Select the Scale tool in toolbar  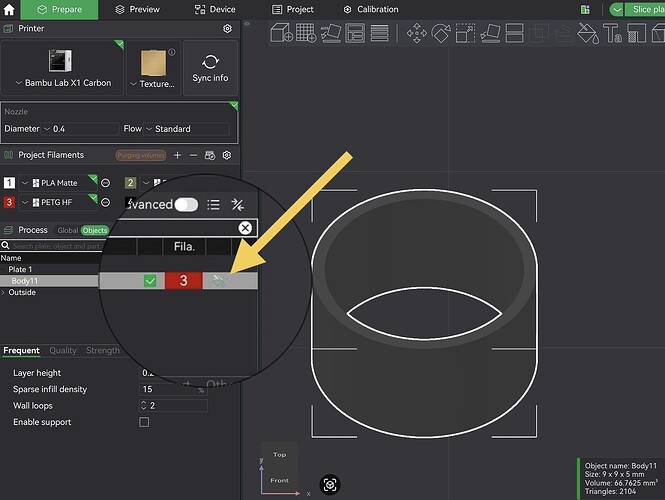click(x=465, y=33)
